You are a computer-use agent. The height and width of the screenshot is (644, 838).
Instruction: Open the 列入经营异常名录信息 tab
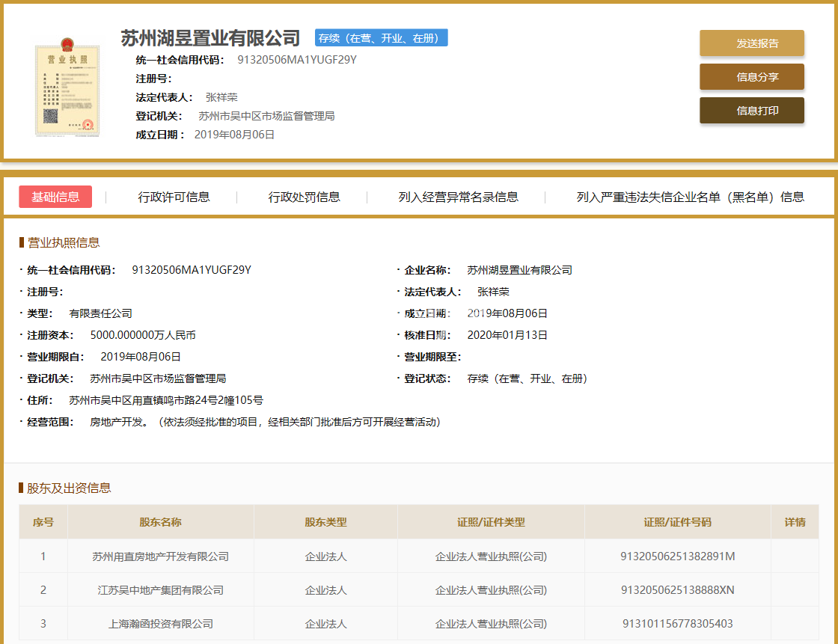[458, 197]
